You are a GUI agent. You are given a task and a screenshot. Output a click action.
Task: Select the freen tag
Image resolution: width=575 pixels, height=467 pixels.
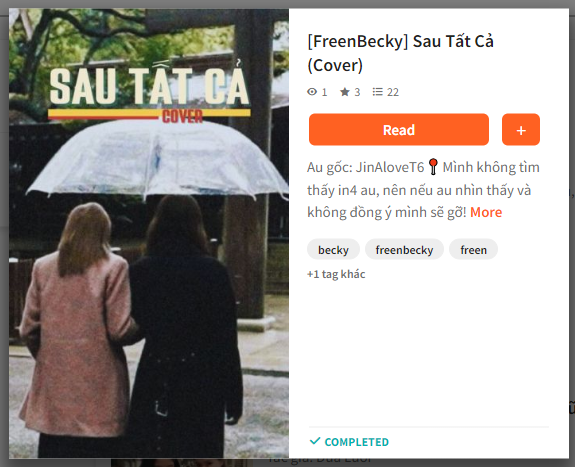(473, 250)
